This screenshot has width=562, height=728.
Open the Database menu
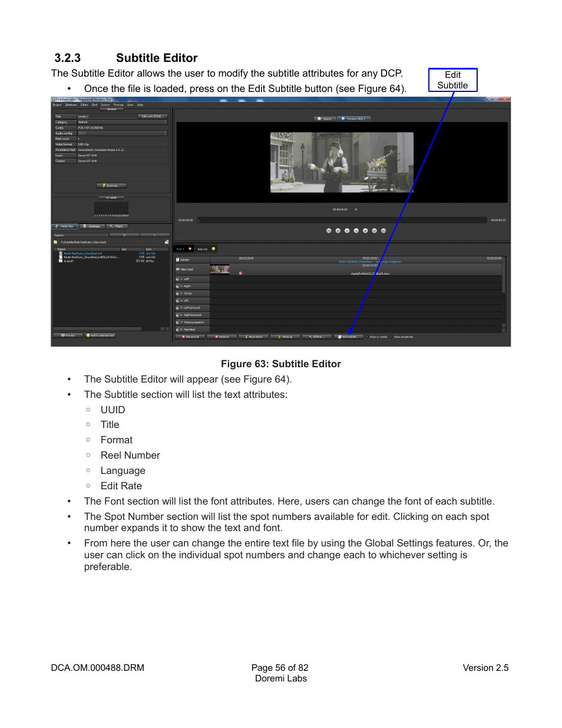click(x=71, y=105)
